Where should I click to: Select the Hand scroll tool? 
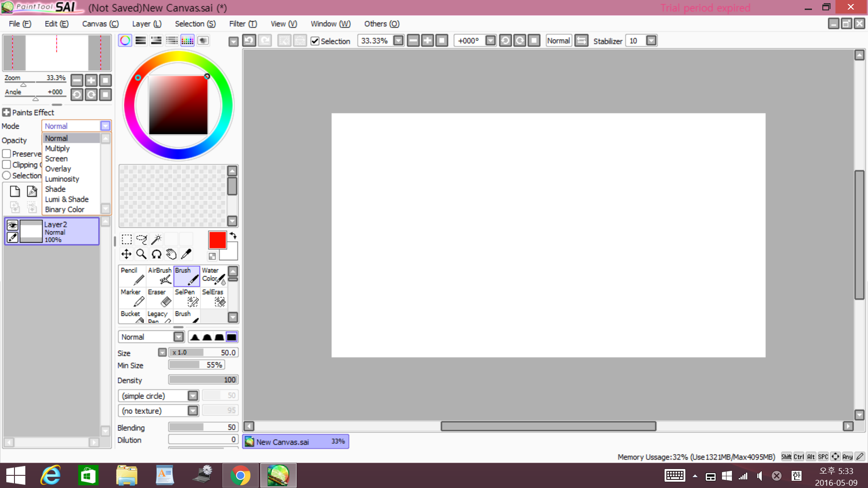171,254
